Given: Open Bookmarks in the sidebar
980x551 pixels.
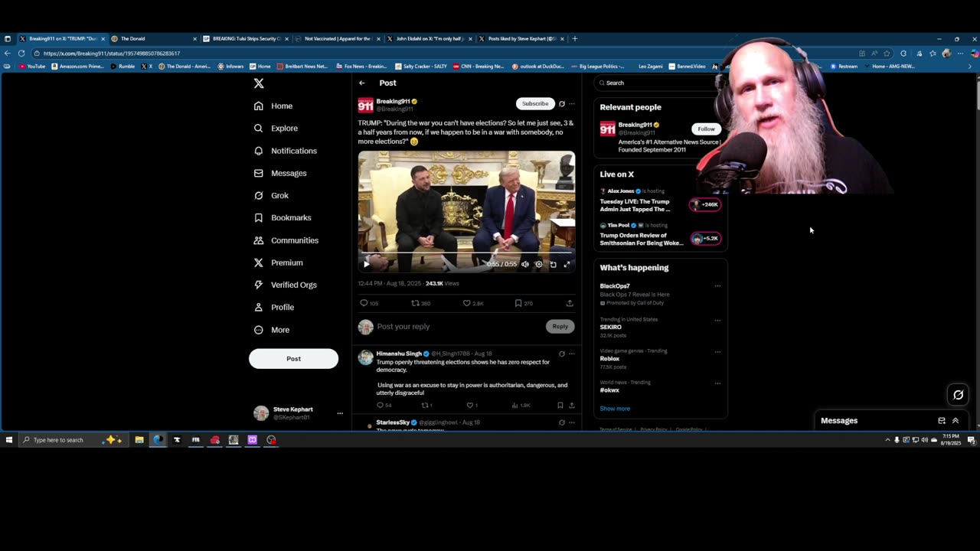Looking at the screenshot, I should (x=283, y=218).
